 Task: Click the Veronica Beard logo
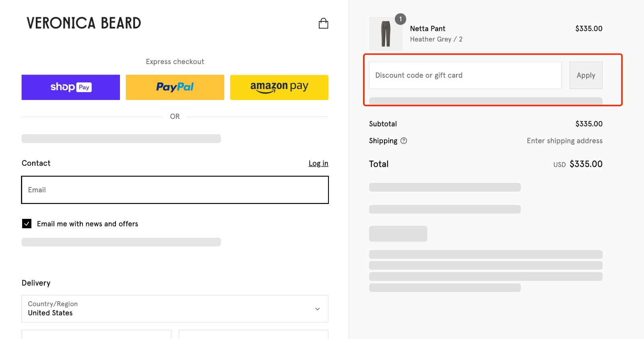click(83, 23)
